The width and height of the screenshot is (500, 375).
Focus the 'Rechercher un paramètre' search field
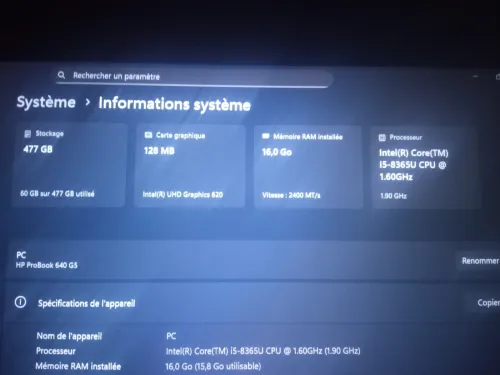194,77
